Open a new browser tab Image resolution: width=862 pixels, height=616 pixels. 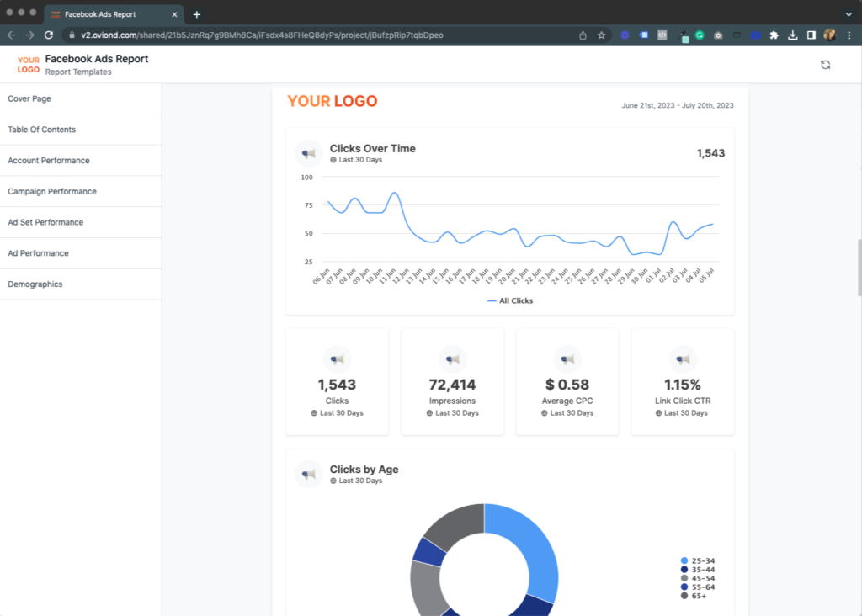pos(197,15)
